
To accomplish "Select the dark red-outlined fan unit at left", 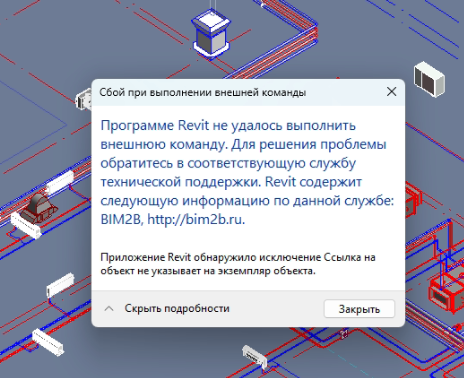I will tap(39, 207).
